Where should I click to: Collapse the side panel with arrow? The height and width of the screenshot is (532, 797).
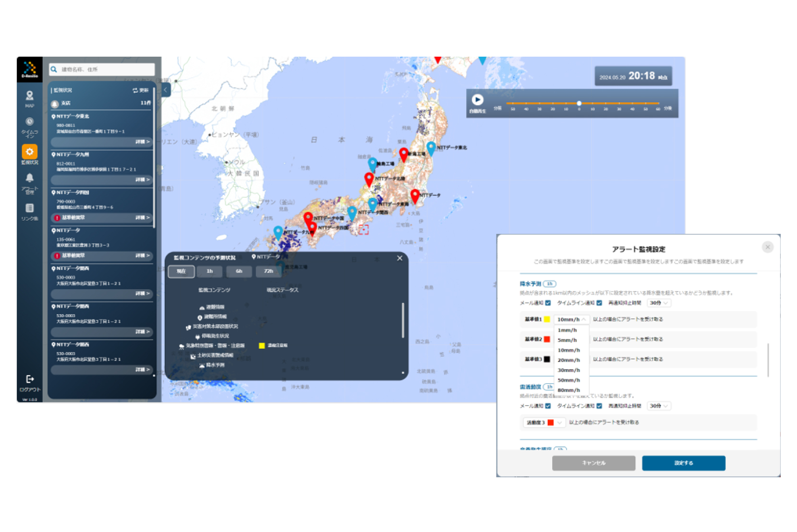point(166,90)
